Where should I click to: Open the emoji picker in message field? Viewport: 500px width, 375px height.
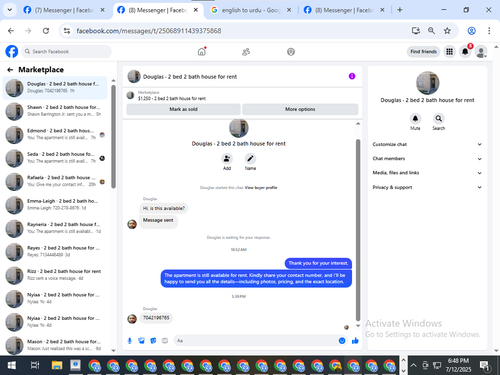point(342,341)
